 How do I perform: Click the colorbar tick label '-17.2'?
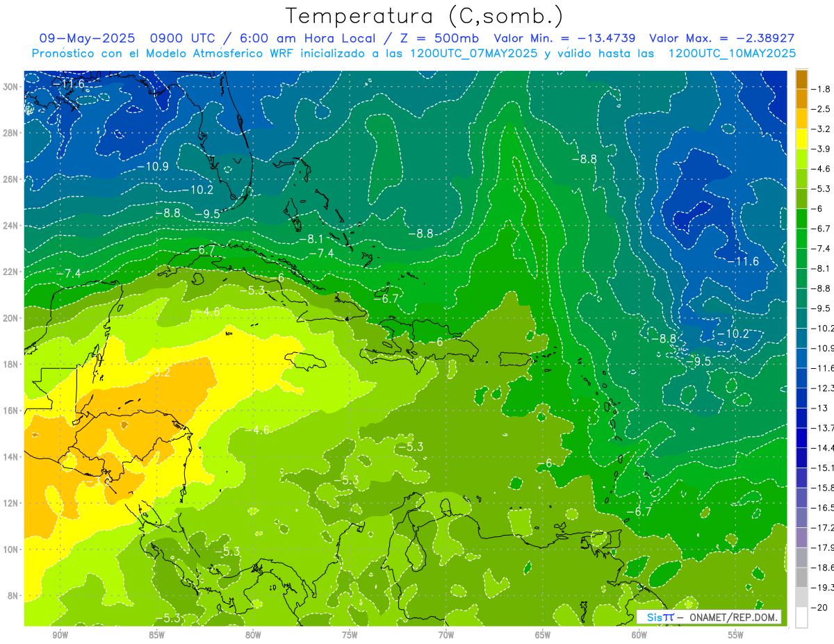[x=823, y=527]
